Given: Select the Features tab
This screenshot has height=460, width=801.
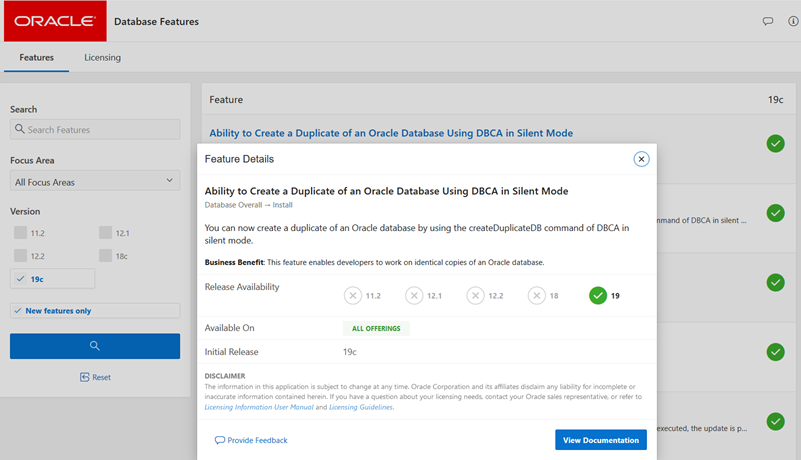Looking at the screenshot, I should tap(36, 58).
